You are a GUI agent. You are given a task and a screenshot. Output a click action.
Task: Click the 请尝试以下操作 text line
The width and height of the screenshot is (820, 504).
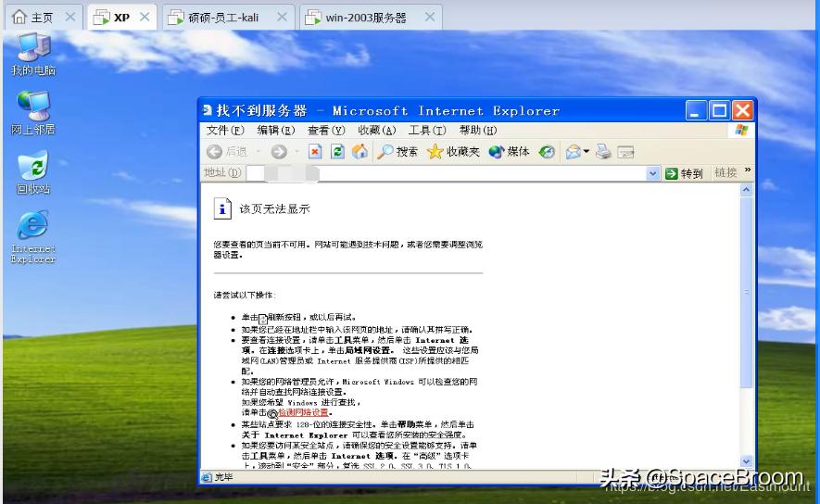point(244,295)
